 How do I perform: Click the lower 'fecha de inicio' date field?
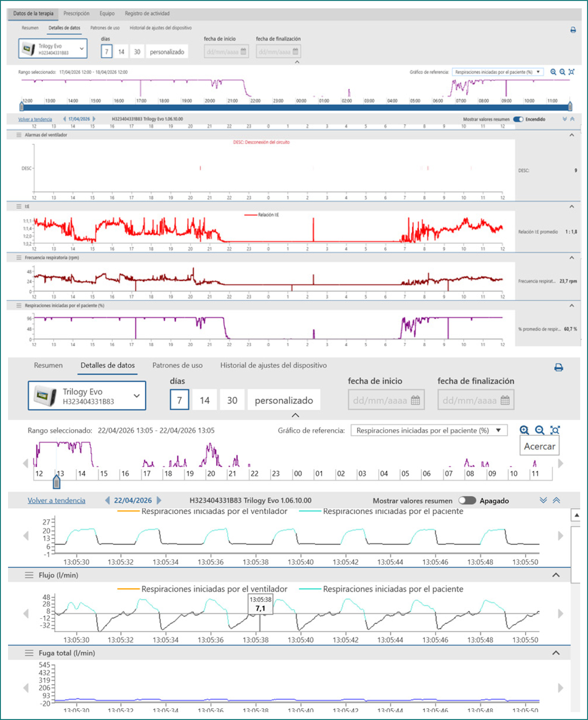[386, 400]
